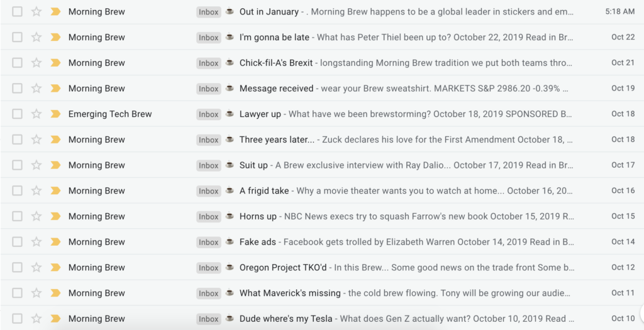
Task: Star the 'Horns up' email
Action: click(x=36, y=216)
